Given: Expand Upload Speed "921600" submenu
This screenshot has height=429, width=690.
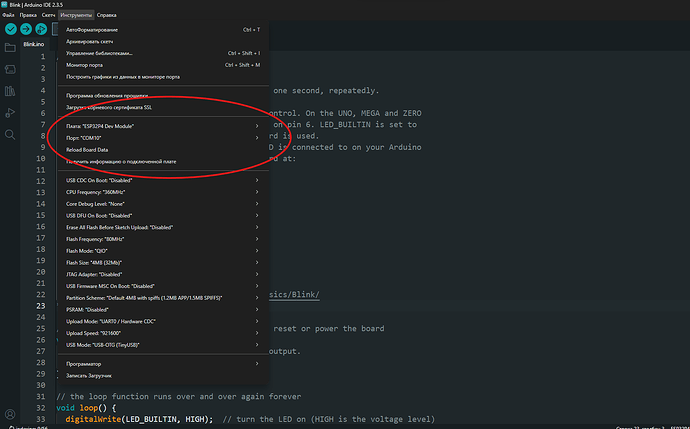Looking at the screenshot, I should [x=163, y=333].
